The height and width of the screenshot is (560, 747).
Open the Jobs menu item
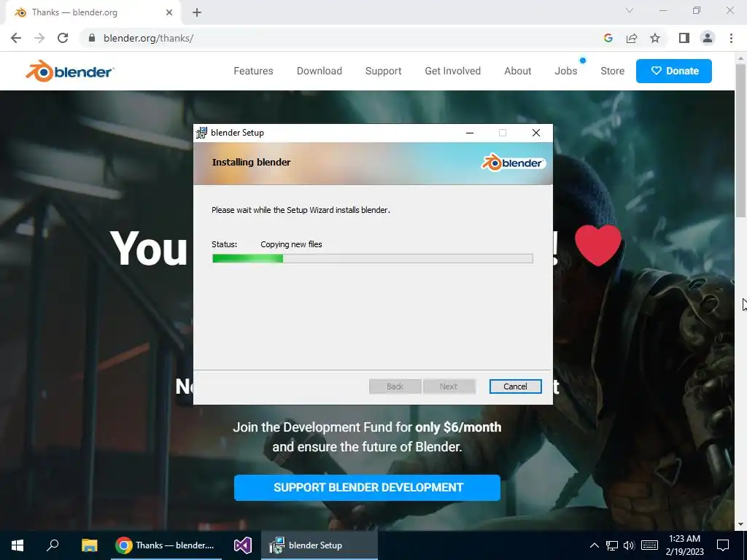[x=566, y=71]
